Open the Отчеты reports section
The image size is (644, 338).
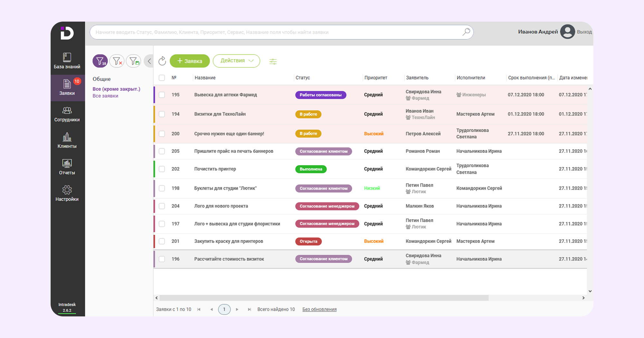pyautogui.click(x=67, y=167)
